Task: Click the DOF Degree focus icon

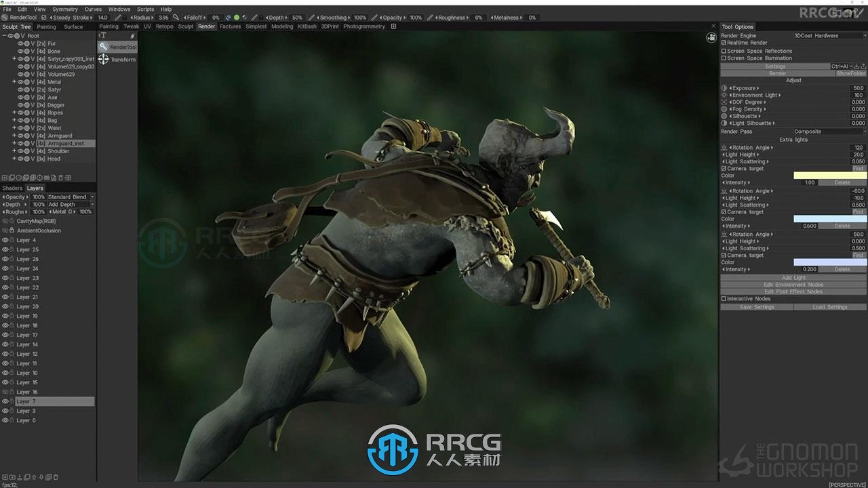Action: click(724, 102)
